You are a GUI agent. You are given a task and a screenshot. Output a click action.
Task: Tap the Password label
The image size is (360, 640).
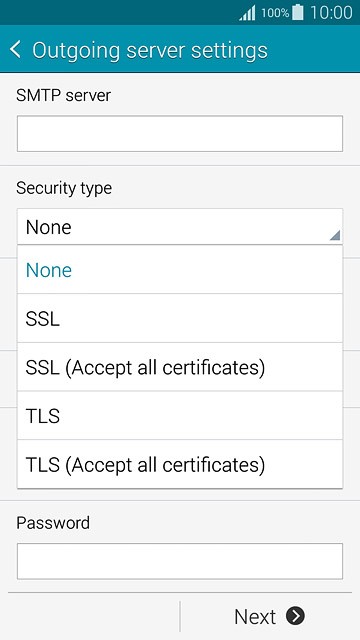pos(53,523)
